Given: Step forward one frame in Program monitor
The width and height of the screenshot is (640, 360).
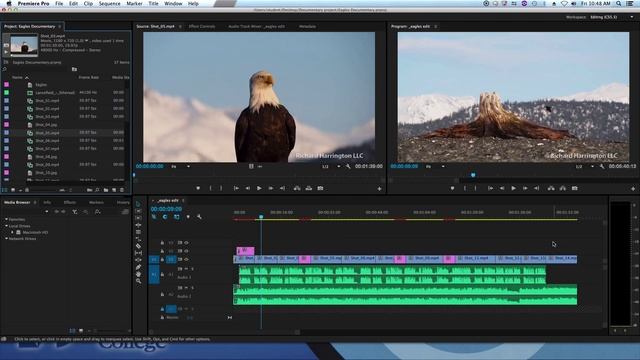Looking at the screenshot, I should click(525, 188).
